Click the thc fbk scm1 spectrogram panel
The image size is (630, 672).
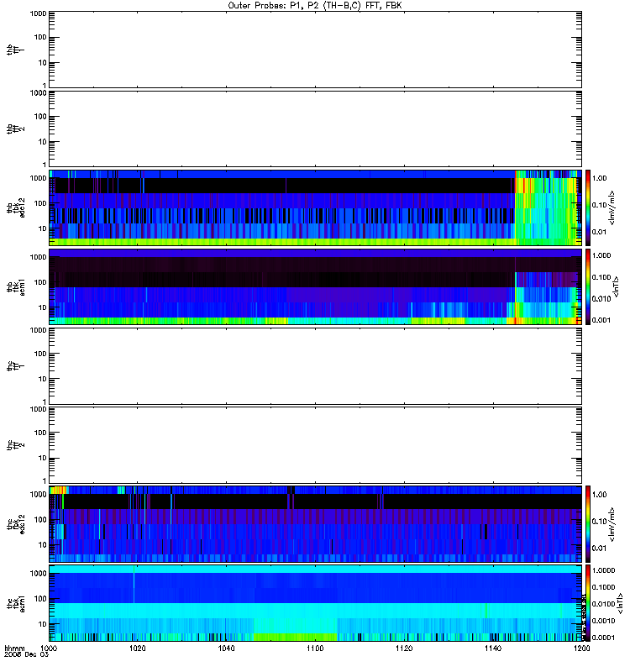tap(315, 603)
